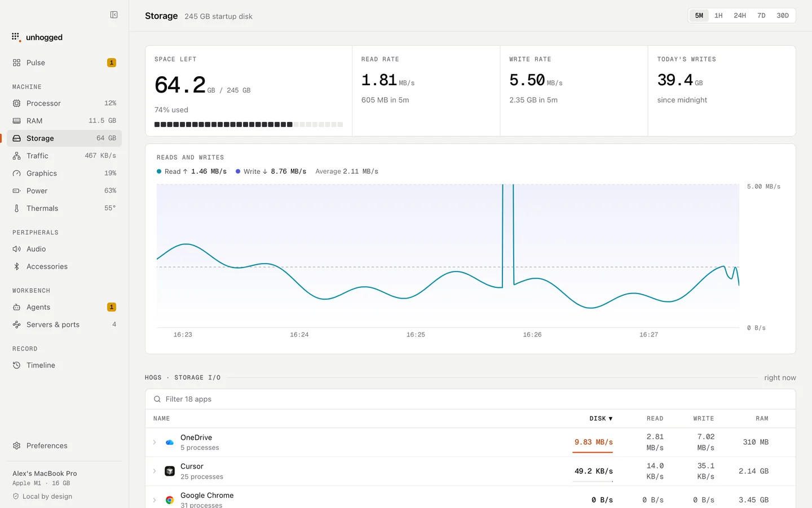Click the Google Chrome app icon
Screen dimensions: 812x508
click(x=170, y=500)
